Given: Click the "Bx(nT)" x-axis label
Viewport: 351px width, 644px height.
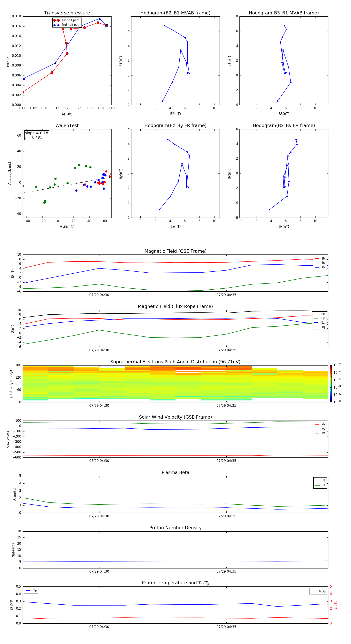Looking at the screenshot, I should pyautogui.click(x=284, y=227).
